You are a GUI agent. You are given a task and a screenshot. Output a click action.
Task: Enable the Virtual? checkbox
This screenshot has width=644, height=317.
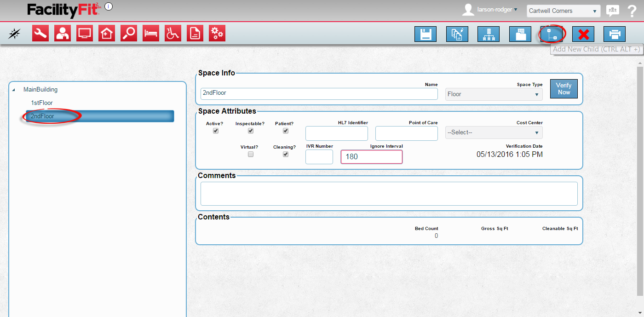(251, 155)
